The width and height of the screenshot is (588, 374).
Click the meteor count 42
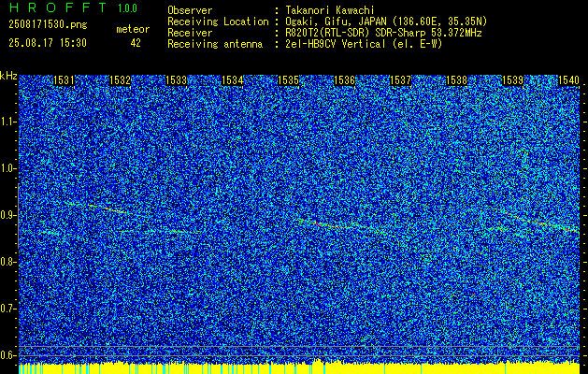pos(136,43)
